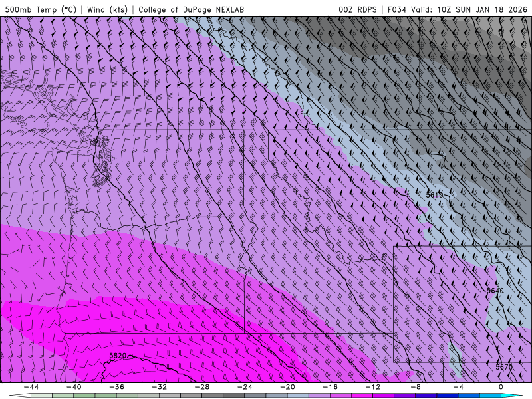Click the 5610 height contour label
The width and height of the screenshot is (532, 399).
pos(435,195)
